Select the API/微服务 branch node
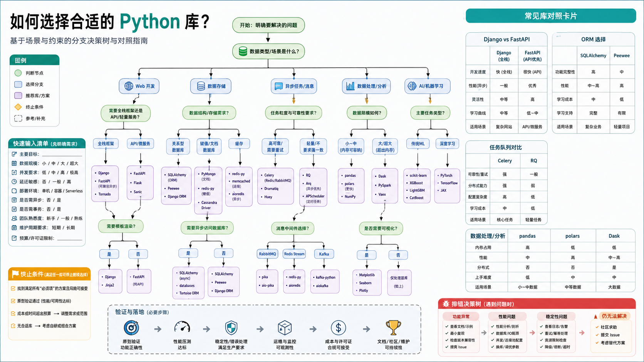Viewport: 644px width, 362px height. [140, 143]
